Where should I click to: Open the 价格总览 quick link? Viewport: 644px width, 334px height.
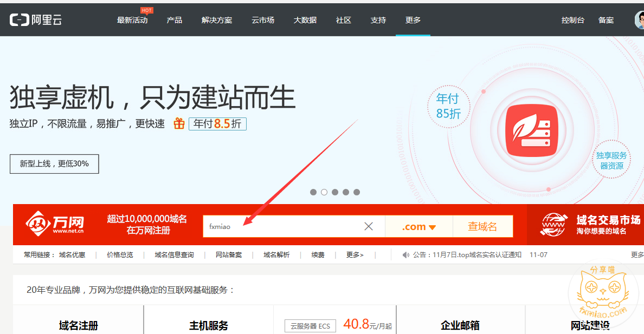click(x=120, y=255)
